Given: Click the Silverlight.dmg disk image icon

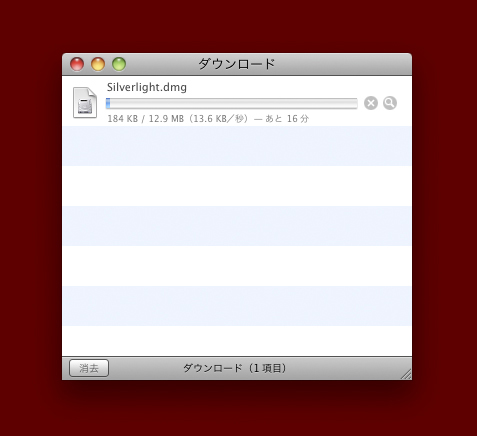Looking at the screenshot, I should pos(85,102).
